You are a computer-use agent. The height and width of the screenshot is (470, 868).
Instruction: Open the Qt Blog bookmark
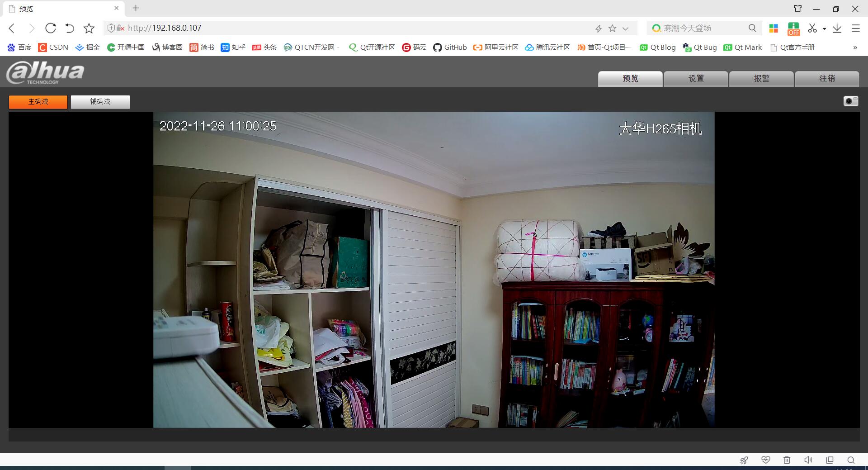(657, 47)
